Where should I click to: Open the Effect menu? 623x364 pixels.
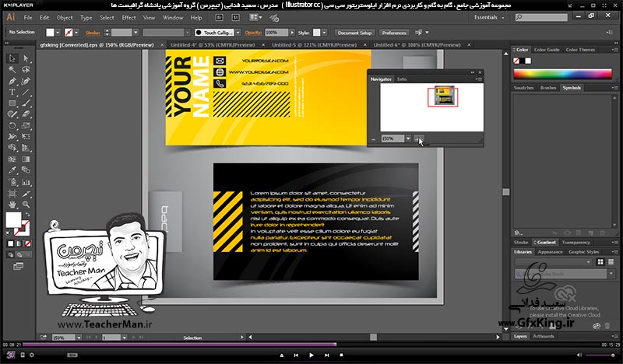pyautogui.click(x=128, y=17)
